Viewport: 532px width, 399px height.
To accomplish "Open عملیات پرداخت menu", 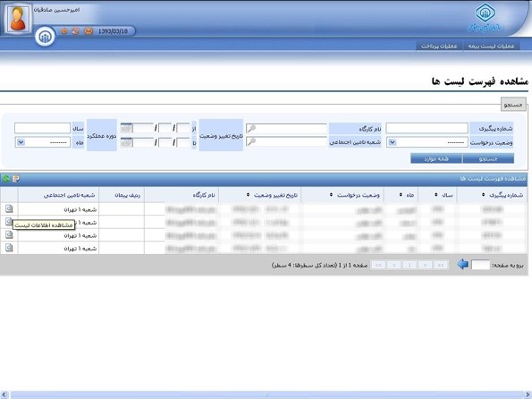I will [439, 46].
